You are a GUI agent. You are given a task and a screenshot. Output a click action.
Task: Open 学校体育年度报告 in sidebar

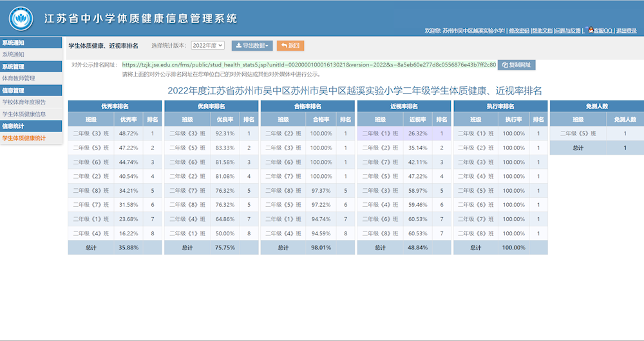point(31,102)
